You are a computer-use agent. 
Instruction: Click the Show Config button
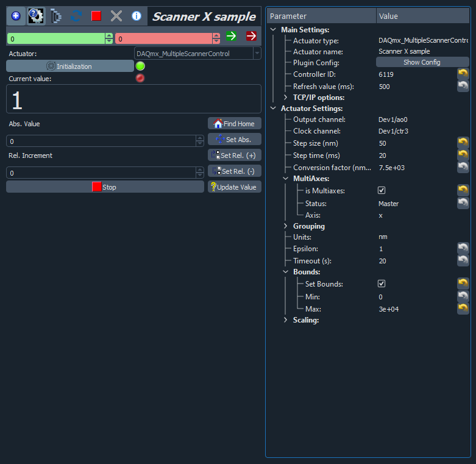422,62
